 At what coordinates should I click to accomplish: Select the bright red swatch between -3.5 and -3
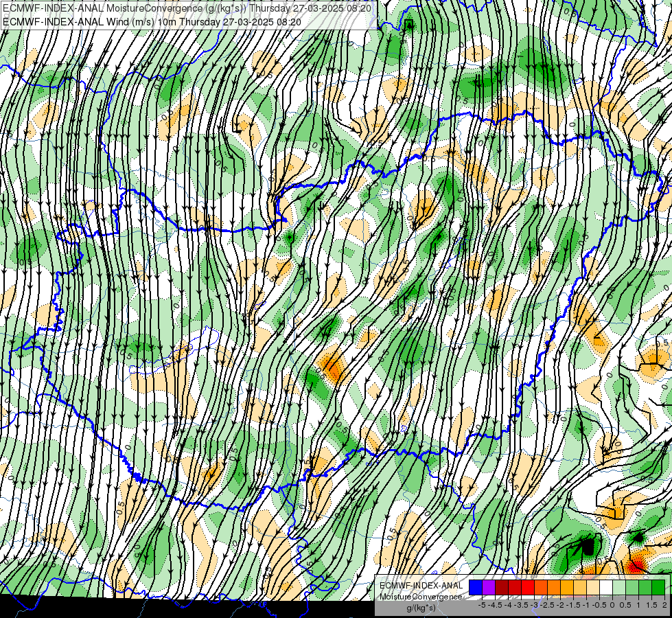coord(528,588)
